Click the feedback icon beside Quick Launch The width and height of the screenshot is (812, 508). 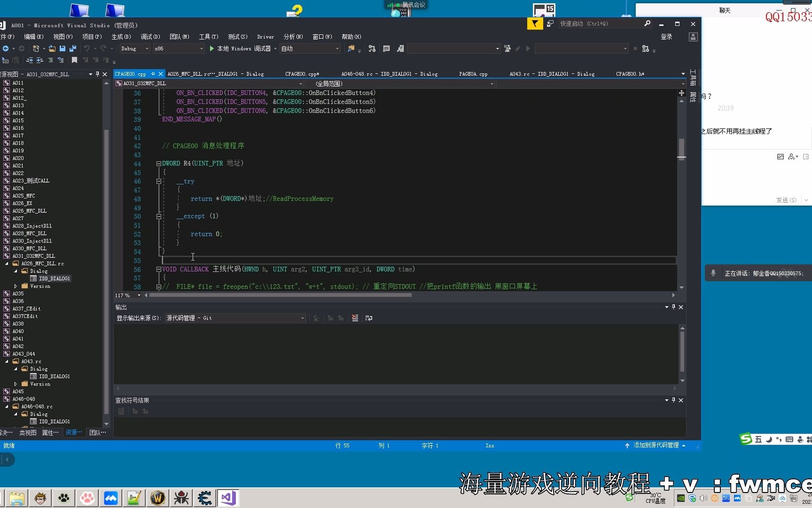coord(550,24)
